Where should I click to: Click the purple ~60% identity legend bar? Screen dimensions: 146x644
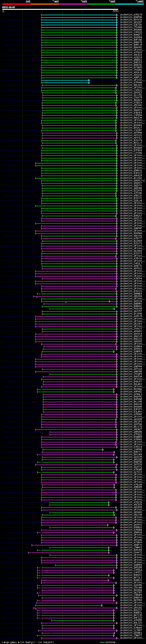73,4
